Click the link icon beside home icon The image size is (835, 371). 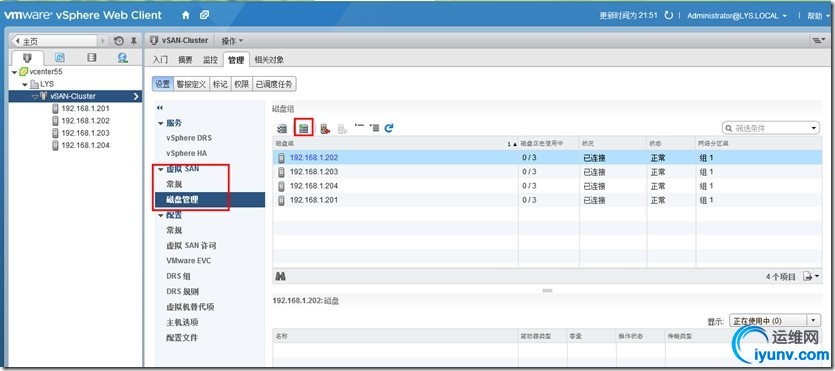(x=204, y=15)
